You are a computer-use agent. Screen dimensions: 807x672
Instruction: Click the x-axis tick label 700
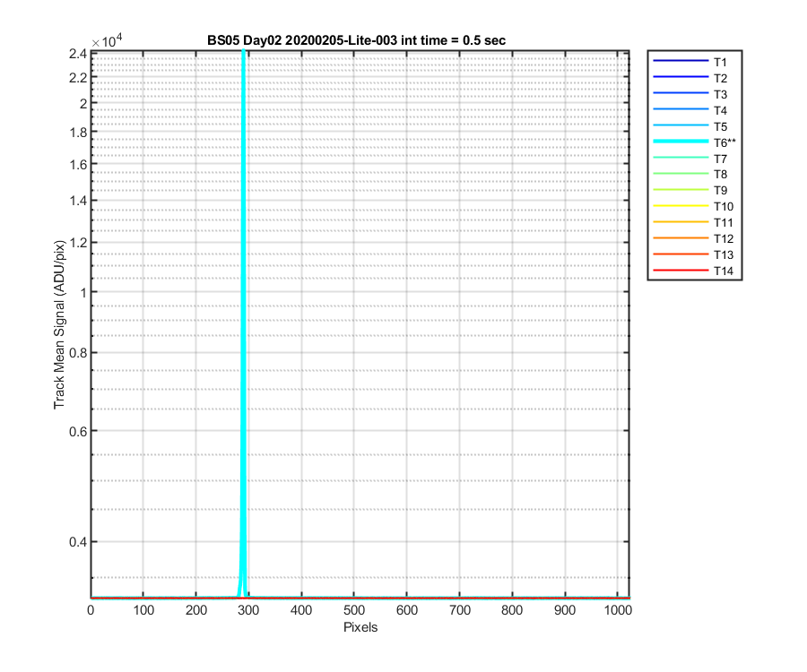(x=460, y=610)
